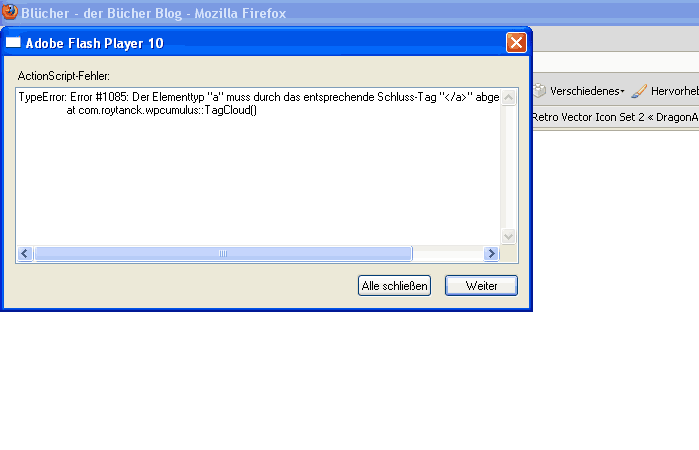Click the horizontal scrollbar thumb
Screen dimensions: 699x450
coord(223,254)
